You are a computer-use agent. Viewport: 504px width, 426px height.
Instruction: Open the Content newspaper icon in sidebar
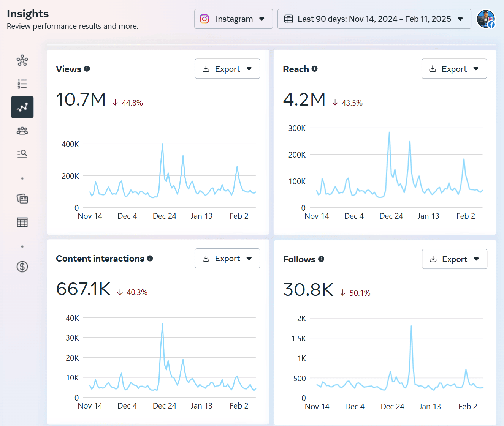(x=22, y=199)
